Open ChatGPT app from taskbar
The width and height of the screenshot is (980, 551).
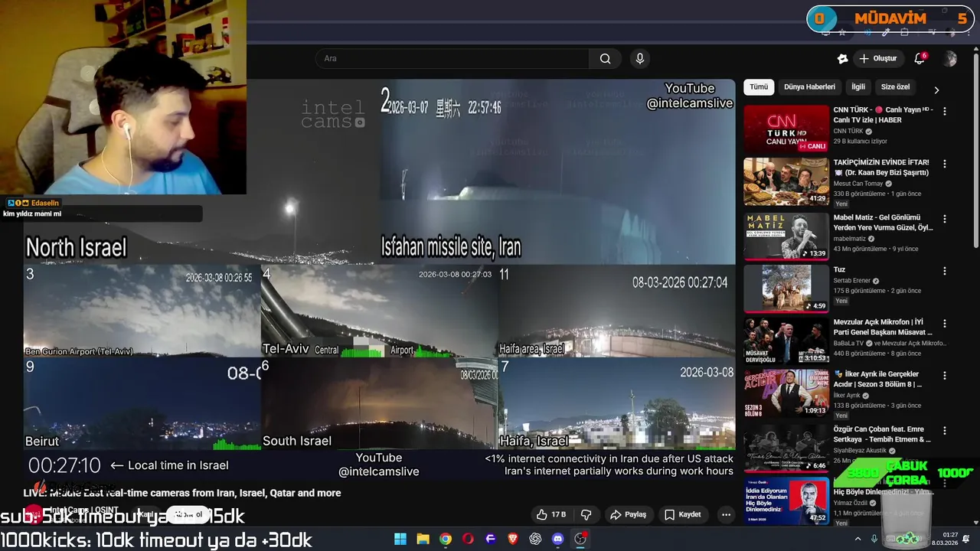(x=535, y=539)
